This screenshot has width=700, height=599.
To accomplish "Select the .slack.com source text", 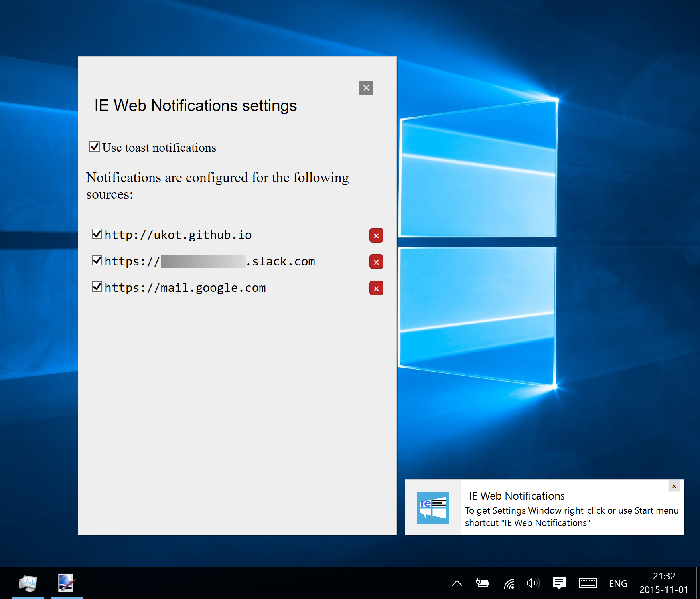I will click(280, 261).
